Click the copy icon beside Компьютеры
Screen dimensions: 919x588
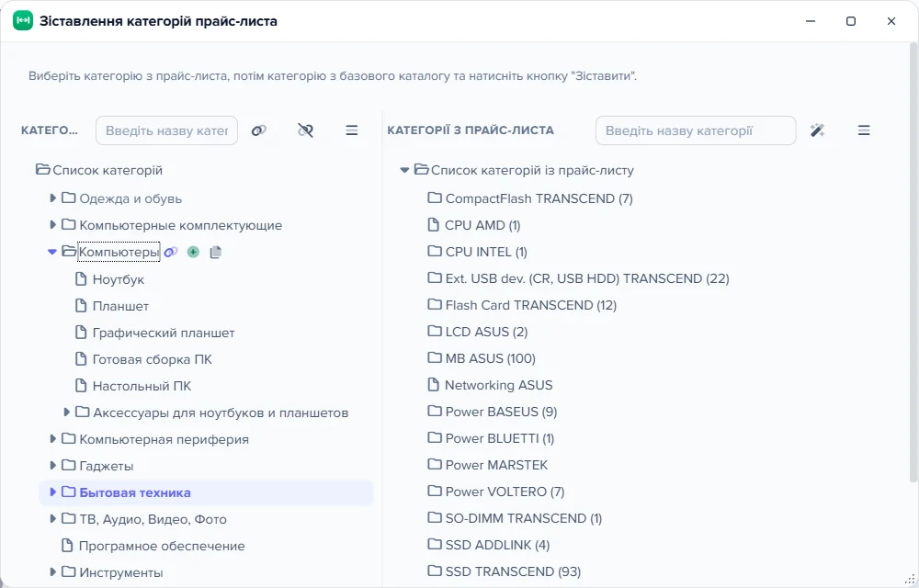216,253
